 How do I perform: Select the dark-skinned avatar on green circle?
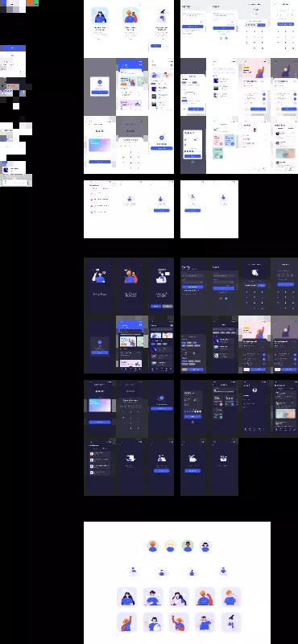coord(188,546)
